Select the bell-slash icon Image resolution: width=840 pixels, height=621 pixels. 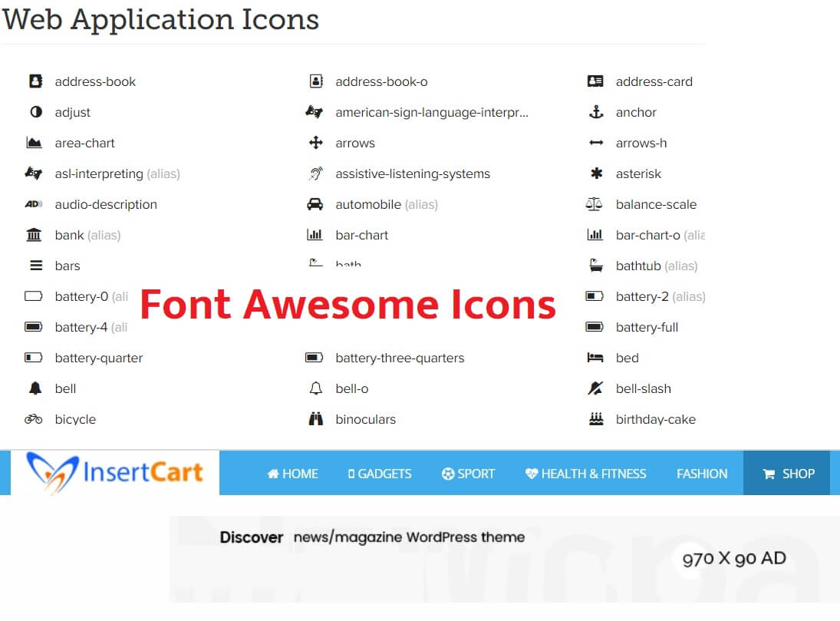(x=595, y=388)
